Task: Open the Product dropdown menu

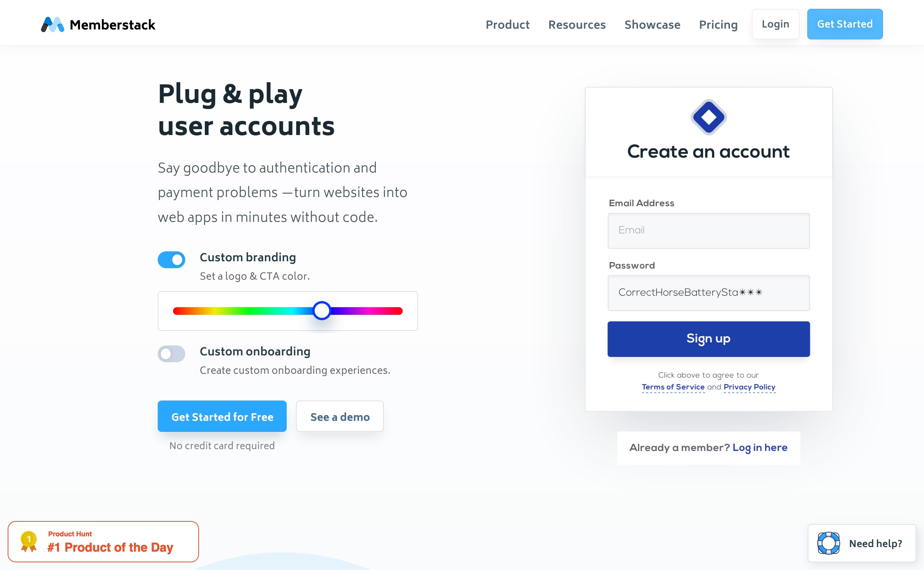Action: (x=507, y=24)
